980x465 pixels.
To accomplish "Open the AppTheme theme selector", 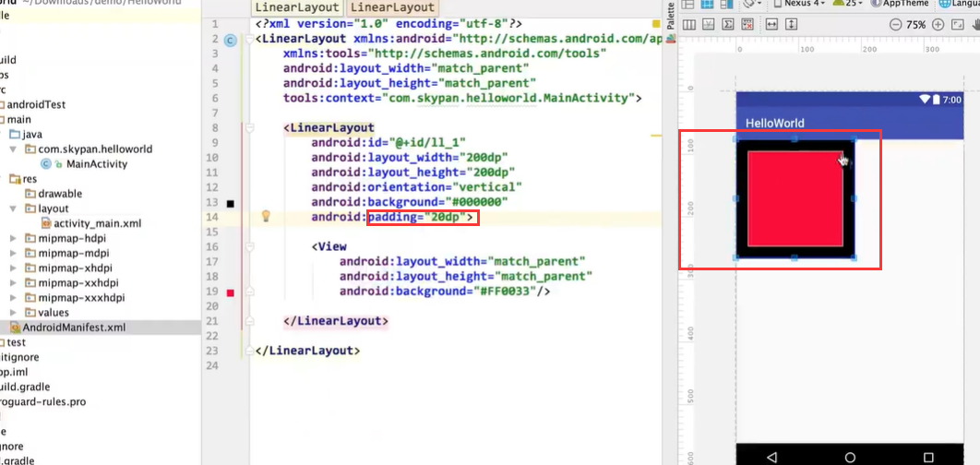I will pos(899,4).
